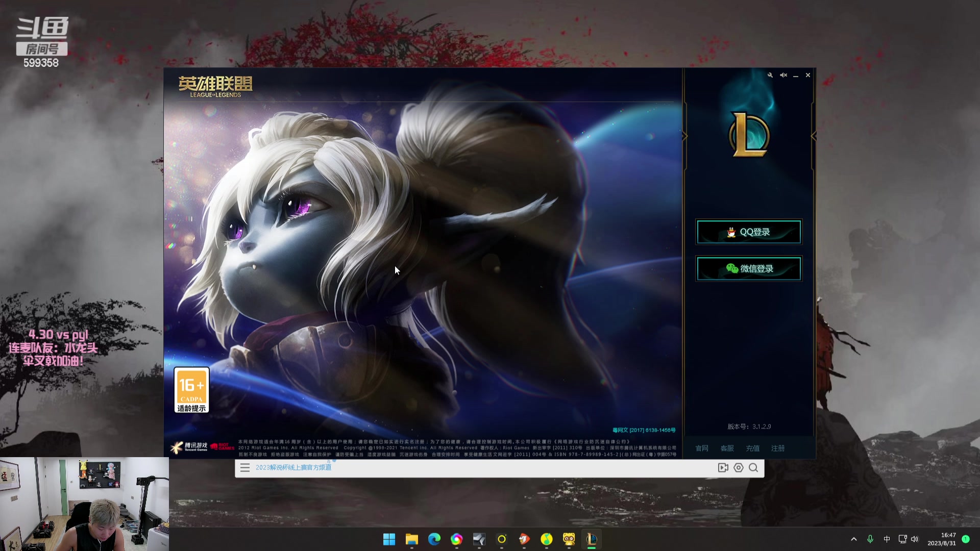Open the 官网 official site link

[x=702, y=448]
